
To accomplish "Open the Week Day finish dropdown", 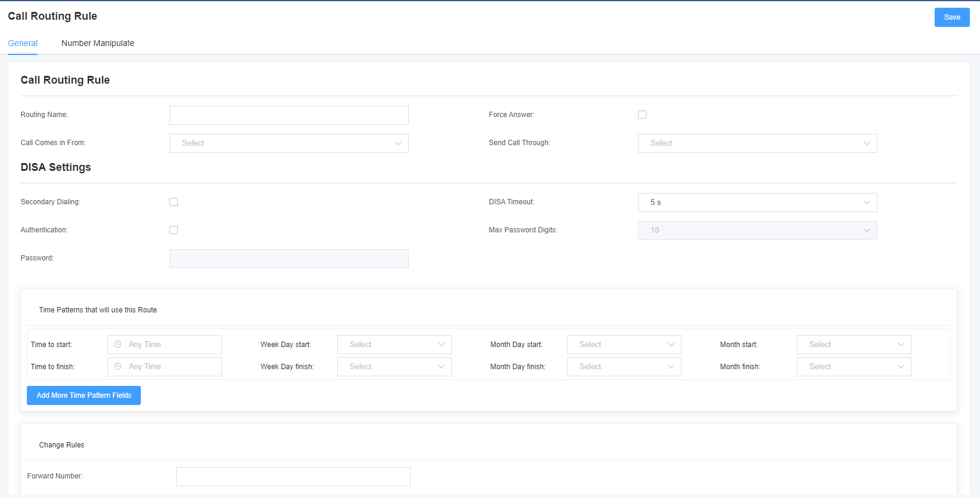I will pos(395,367).
